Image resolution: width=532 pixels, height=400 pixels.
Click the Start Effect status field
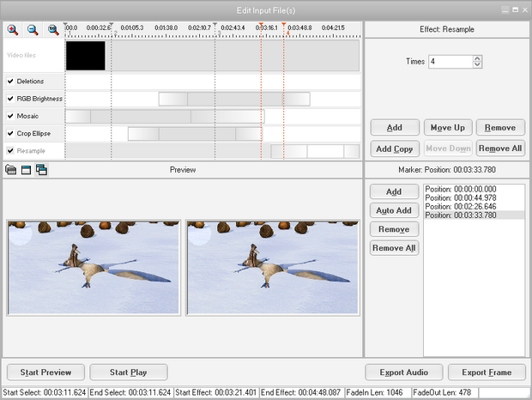coord(216,392)
